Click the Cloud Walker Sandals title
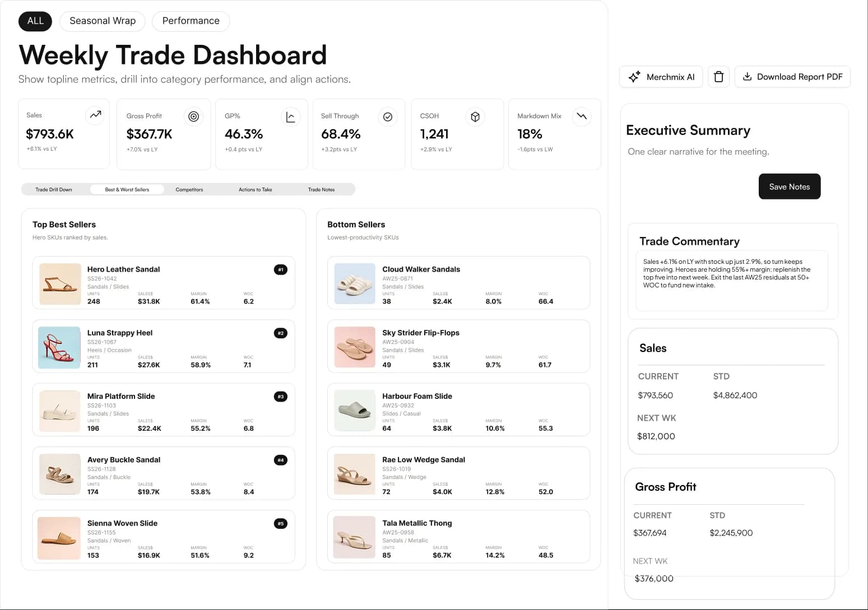Viewport: 868px width, 610px height. pos(421,269)
